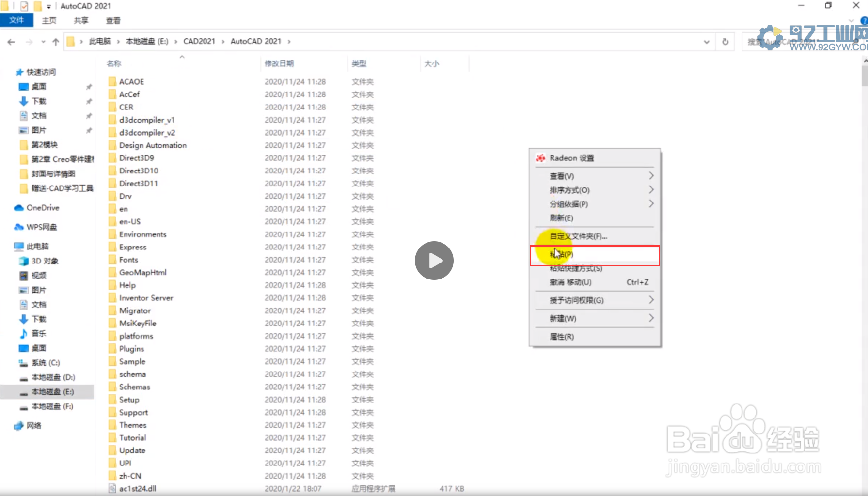Click 此电脑 in the address breadcrumb
The width and height of the screenshot is (868, 496).
pyautogui.click(x=100, y=42)
